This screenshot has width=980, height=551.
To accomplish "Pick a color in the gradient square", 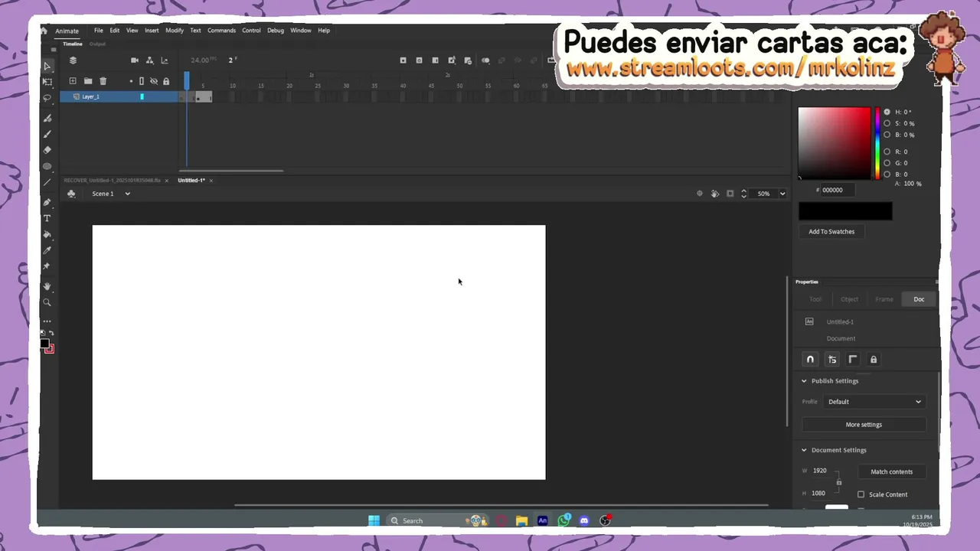I will tap(834, 143).
